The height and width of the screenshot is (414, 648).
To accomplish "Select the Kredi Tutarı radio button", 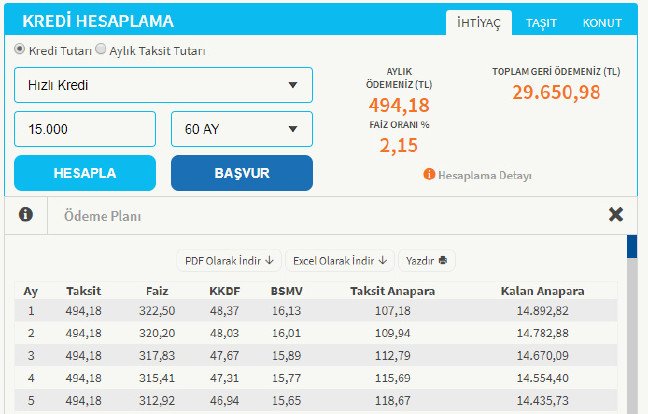I will point(20,49).
